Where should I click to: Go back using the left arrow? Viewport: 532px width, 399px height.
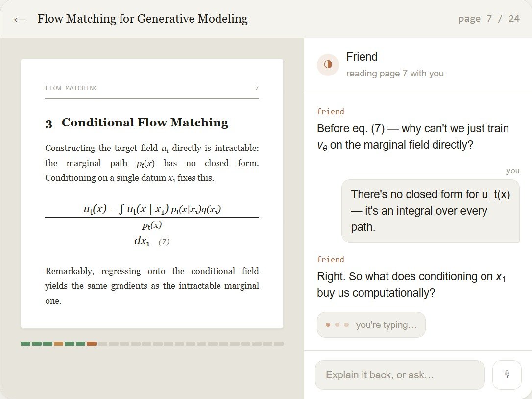[x=20, y=19]
